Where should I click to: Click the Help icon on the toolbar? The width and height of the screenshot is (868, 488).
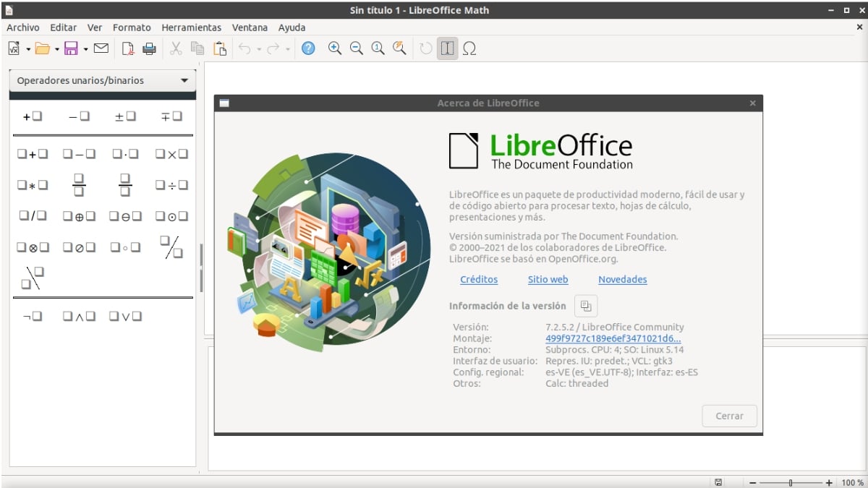coord(308,48)
